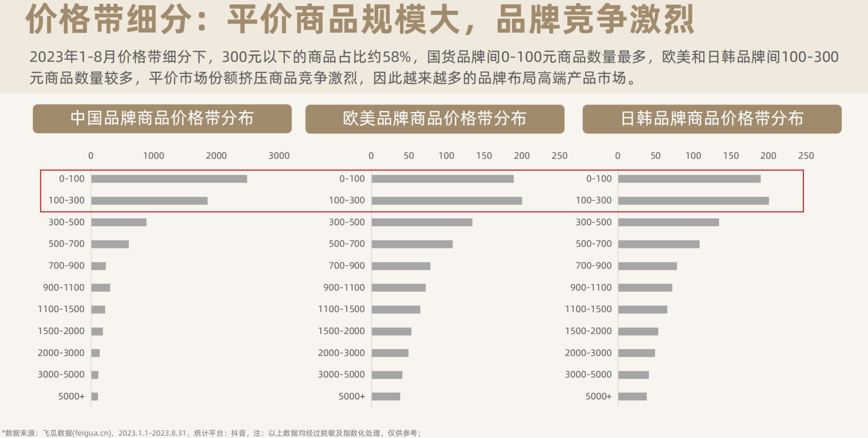Select China chart 300-500 bar
Viewport: 868px width, 438px height.
(119, 223)
